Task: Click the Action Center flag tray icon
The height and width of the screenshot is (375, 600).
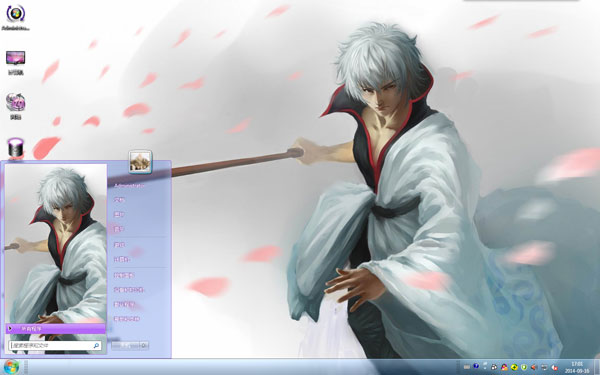Action: (x=485, y=366)
